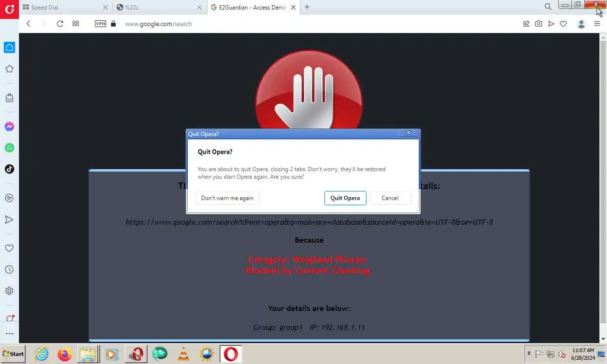Click the page scrollbar up arrow
607x364 pixels.
coord(603,36)
